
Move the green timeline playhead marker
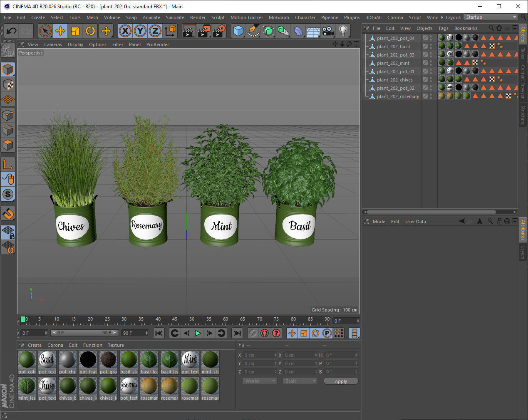click(23, 319)
